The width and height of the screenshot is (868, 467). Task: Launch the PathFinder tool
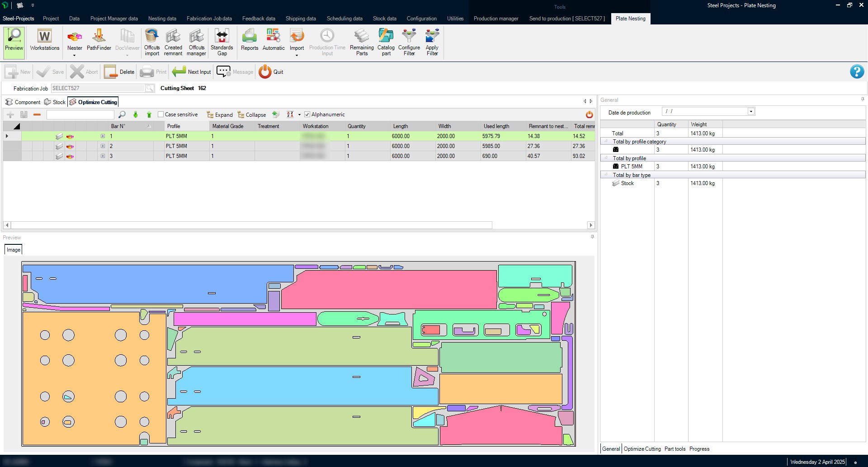(99, 41)
